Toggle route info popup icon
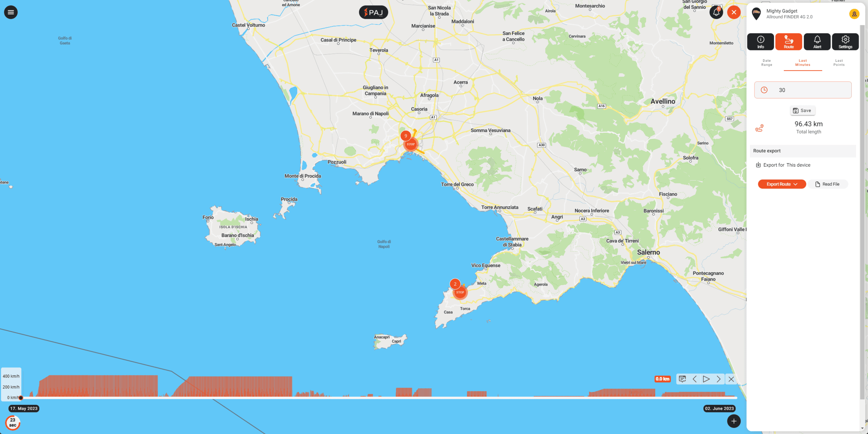 tap(682, 379)
